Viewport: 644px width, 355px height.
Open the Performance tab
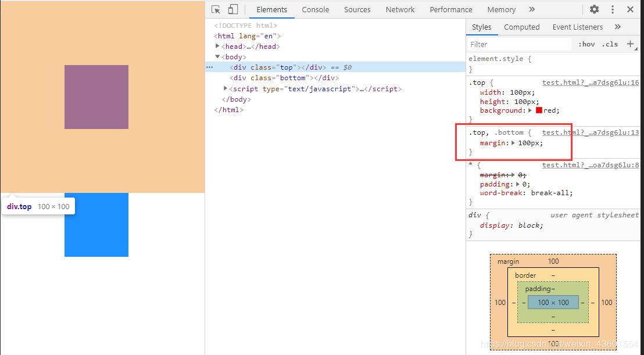(x=451, y=9)
